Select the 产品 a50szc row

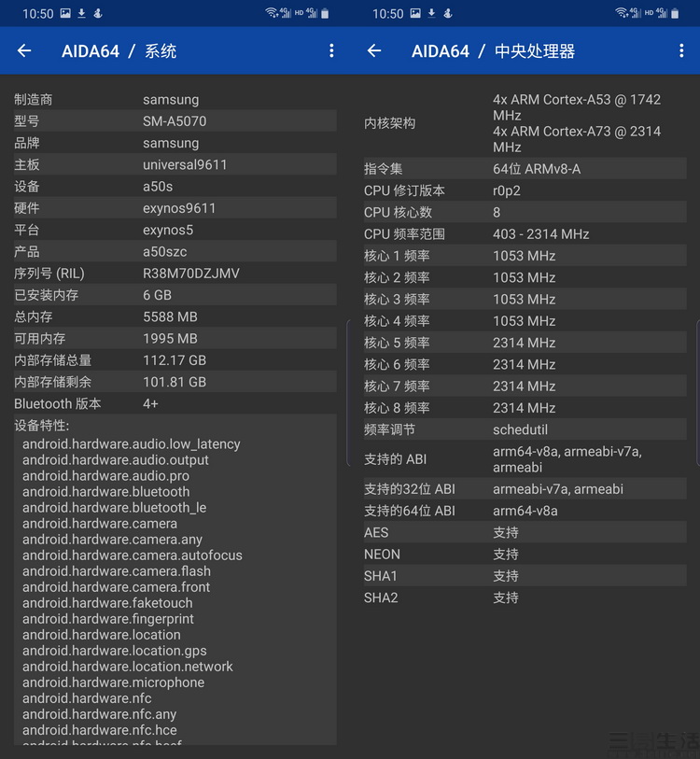click(175, 252)
